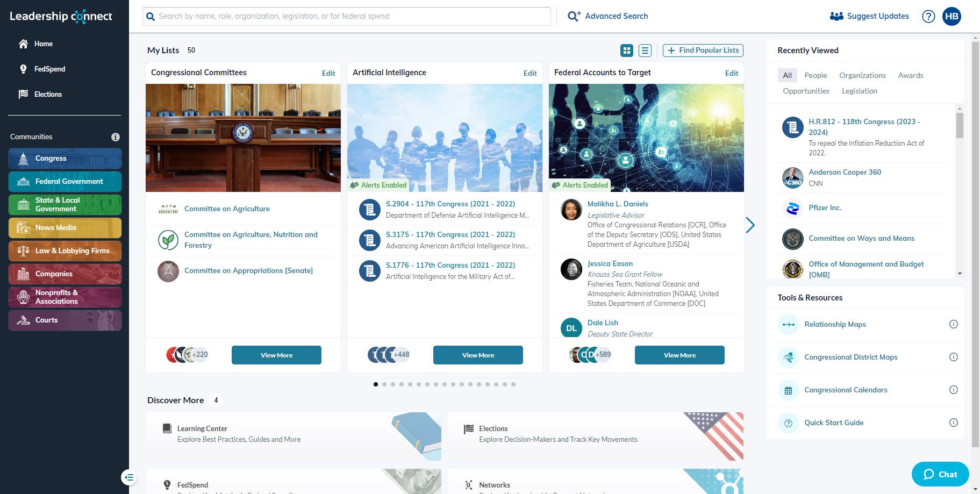The height and width of the screenshot is (494, 980).
Task: Select the Legislation tab in Recently Viewed
Action: click(x=859, y=91)
